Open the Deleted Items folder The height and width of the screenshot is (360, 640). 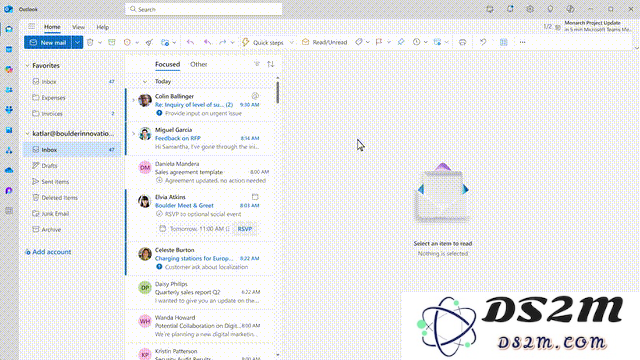[x=72, y=197]
